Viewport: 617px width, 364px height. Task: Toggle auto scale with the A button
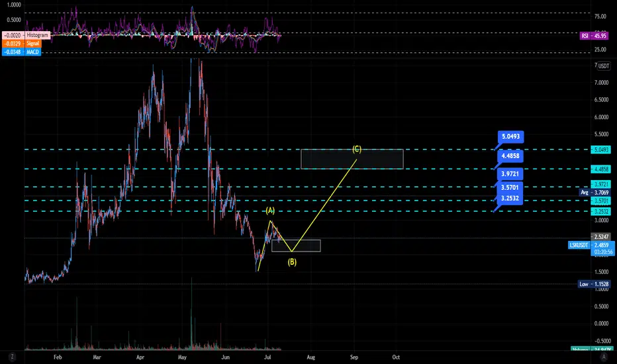pos(604,357)
